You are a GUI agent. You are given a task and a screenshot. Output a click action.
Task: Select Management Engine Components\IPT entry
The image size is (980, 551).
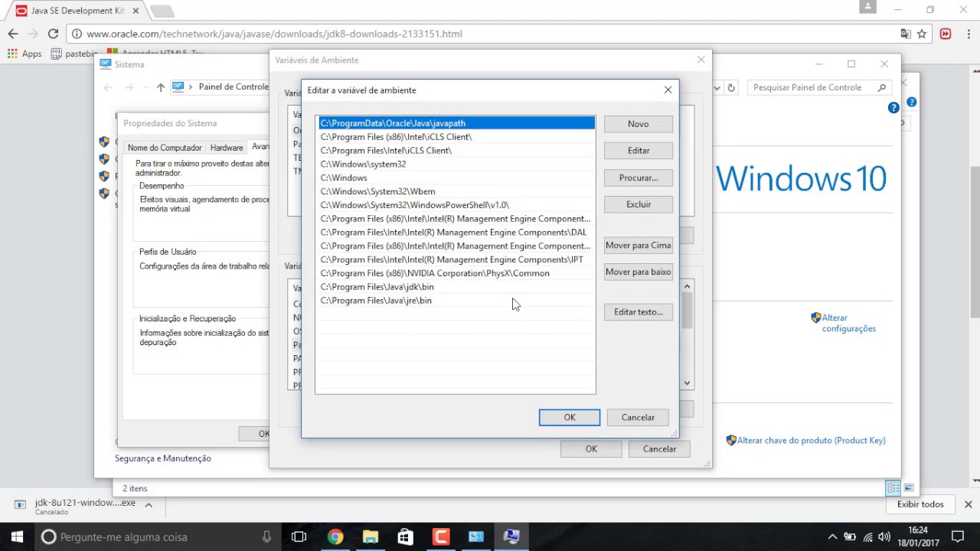tap(456, 259)
